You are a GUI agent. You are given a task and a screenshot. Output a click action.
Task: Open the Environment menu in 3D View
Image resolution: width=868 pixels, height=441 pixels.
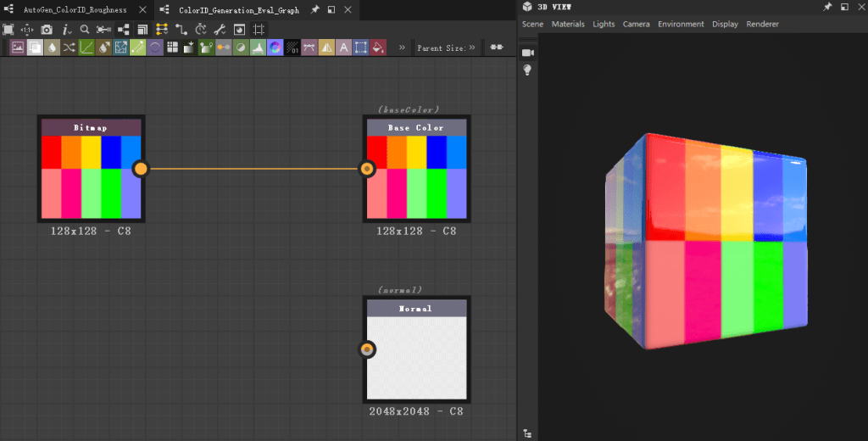pyautogui.click(x=681, y=24)
